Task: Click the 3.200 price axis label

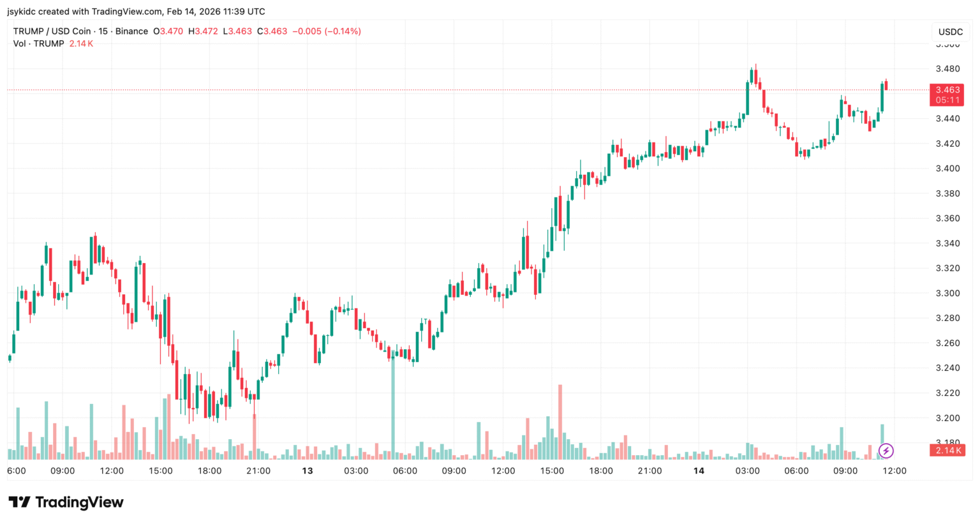Action: click(x=947, y=418)
